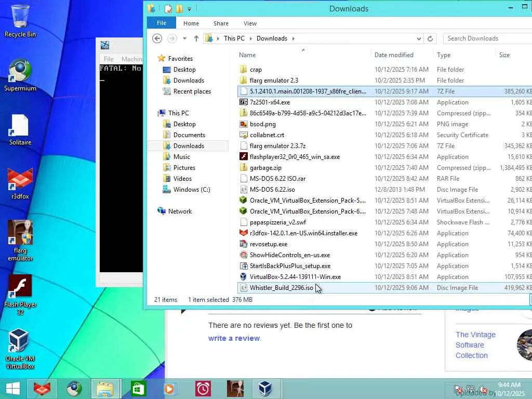Select Favorites in navigation pane
The height and width of the screenshot is (399, 532).
180,59
